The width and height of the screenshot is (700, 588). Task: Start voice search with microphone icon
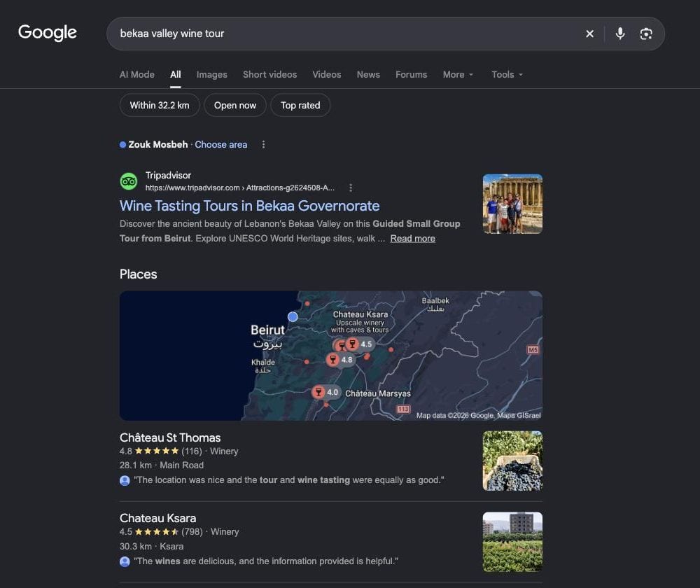619,34
